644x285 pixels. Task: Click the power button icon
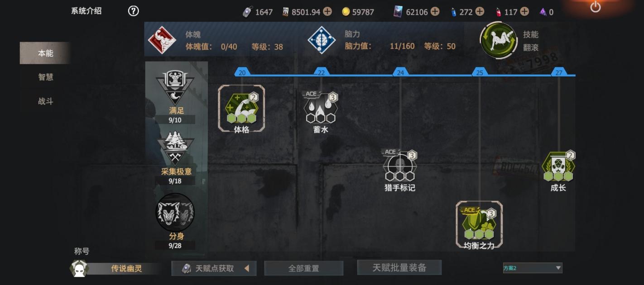[x=595, y=7]
